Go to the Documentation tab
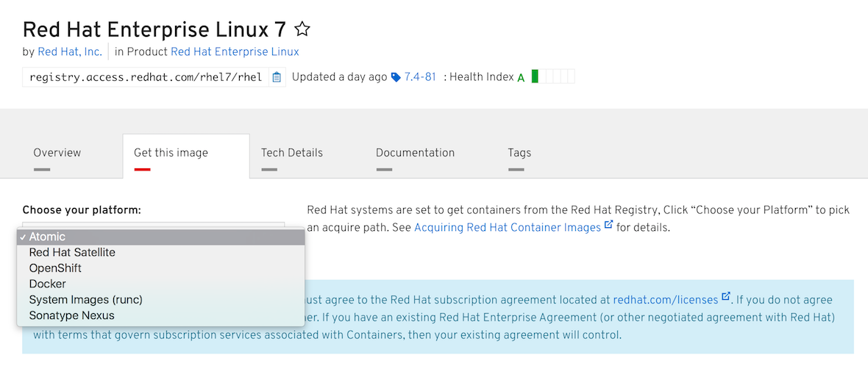This screenshot has width=868, height=369. pos(415,153)
